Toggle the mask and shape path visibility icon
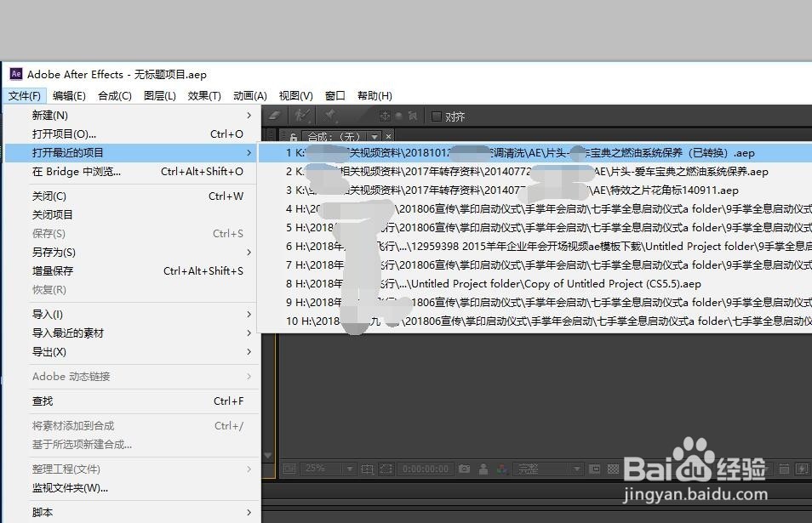The width and height of the screenshot is (812, 523). click(386, 469)
